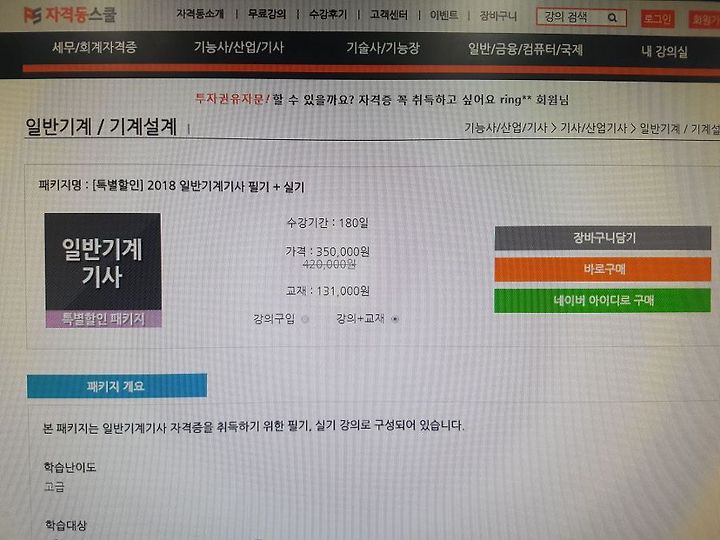Click the orange 바로구매 button

[602, 269]
